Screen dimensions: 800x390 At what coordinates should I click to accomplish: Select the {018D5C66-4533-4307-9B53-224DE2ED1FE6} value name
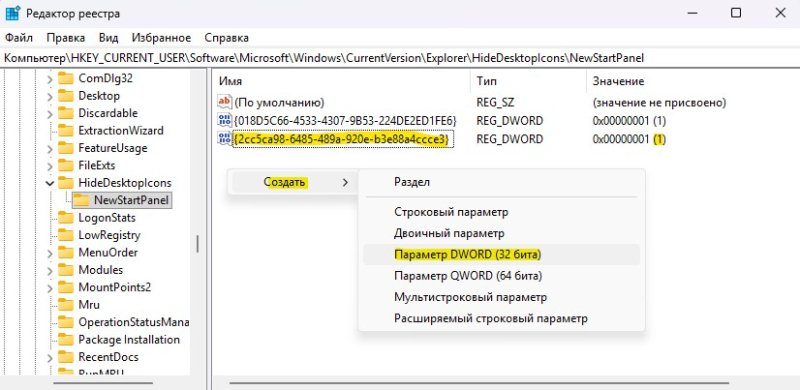(345, 121)
